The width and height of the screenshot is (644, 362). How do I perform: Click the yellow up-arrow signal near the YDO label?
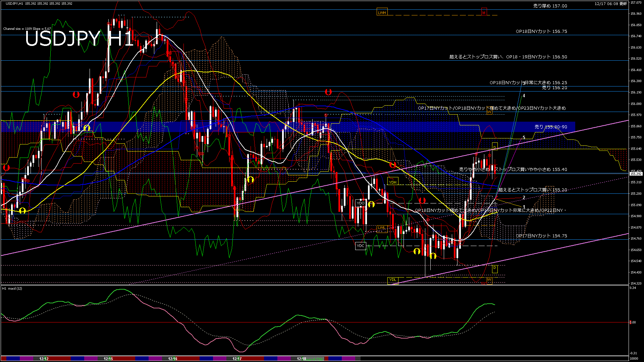tap(371, 204)
